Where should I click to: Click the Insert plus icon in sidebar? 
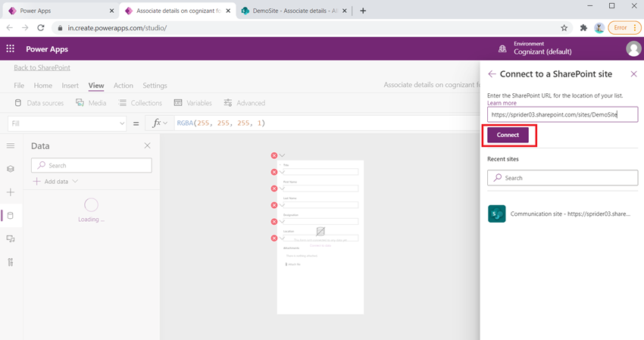11,192
